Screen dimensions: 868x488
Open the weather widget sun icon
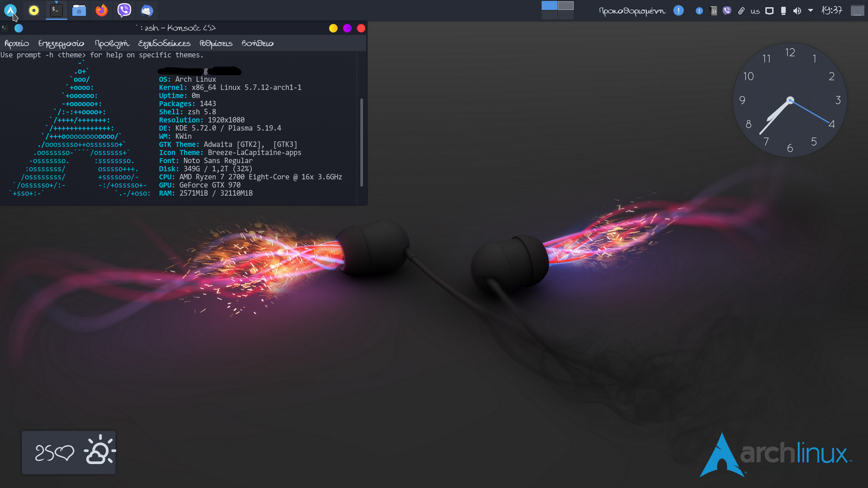point(100,451)
